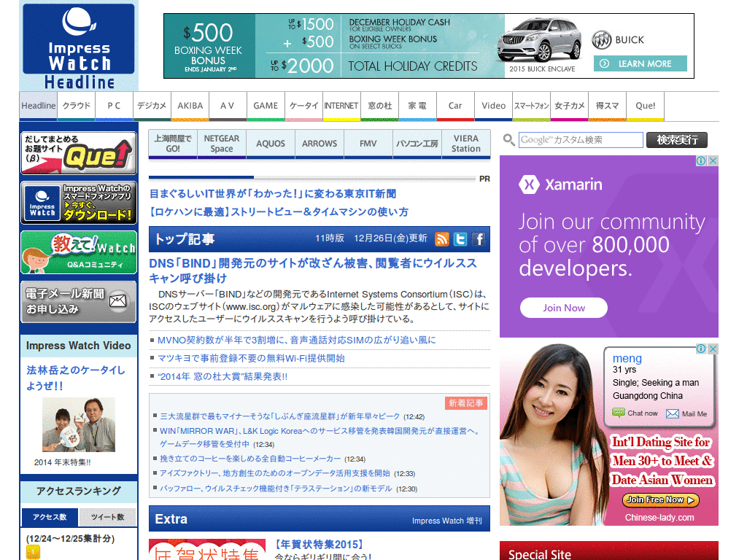747x560 pixels.
Task: Open the 東京IT新聞 PR link
Action: tap(273, 194)
